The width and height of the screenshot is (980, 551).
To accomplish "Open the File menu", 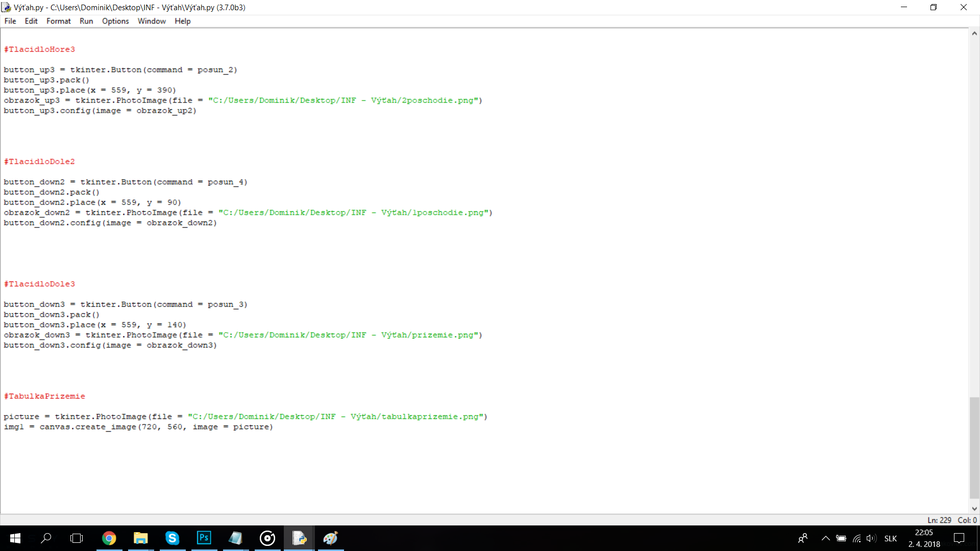I will click(10, 21).
